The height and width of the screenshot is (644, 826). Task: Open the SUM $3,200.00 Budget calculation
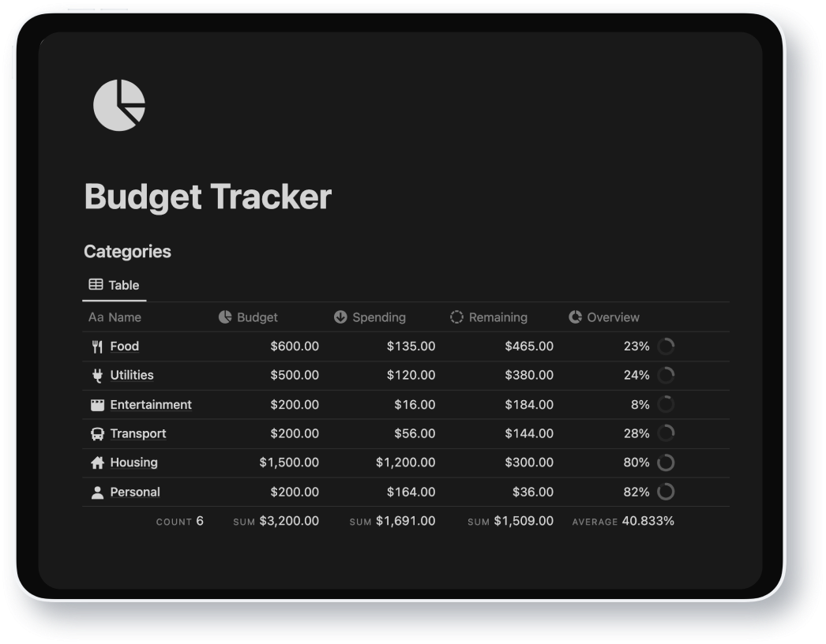point(276,522)
